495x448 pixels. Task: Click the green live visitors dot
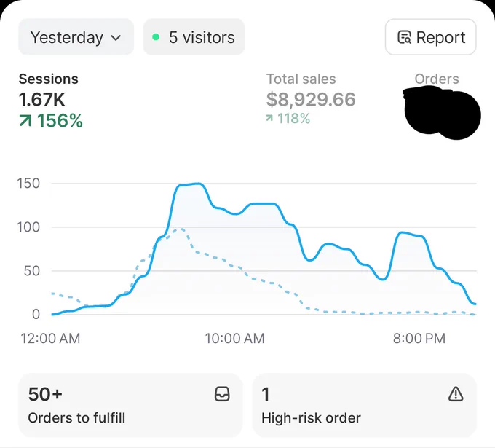click(x=156, y=37)
